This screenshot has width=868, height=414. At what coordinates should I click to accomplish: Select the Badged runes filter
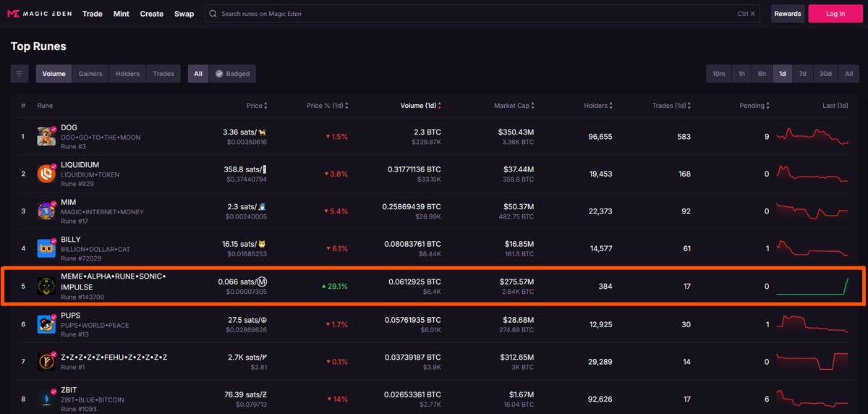point(232,73)
